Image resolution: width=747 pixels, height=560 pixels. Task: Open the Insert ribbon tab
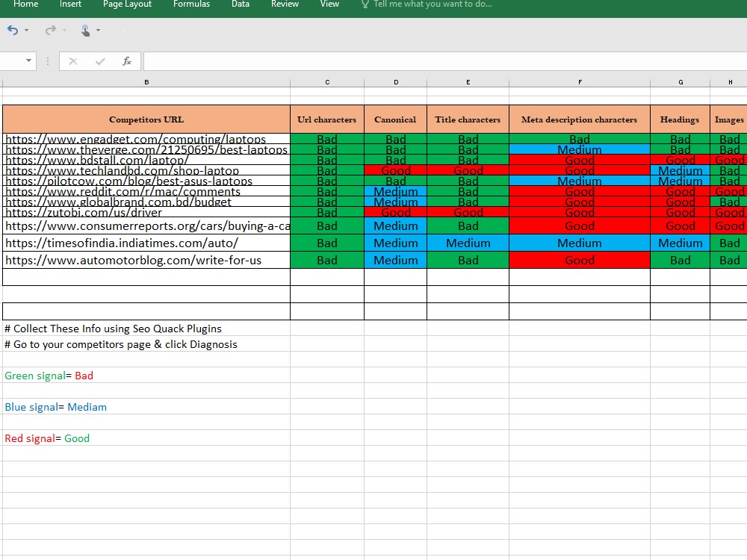(70, 4)
